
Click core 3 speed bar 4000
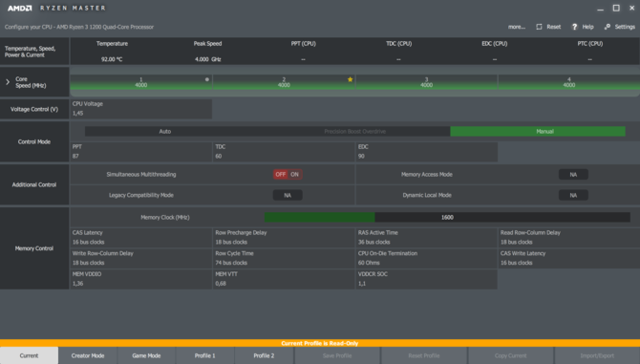tap(427, 82)
